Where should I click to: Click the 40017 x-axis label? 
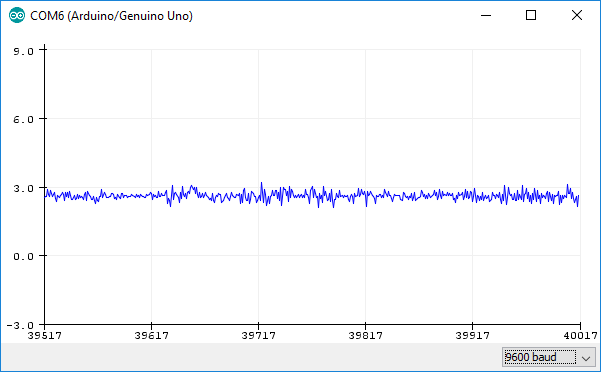(x=580, y=335)
